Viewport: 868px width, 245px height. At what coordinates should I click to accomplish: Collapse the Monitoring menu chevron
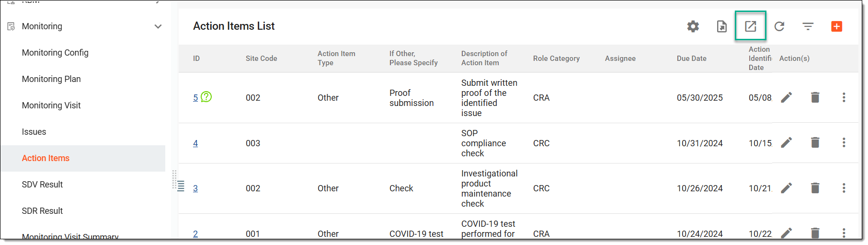158,26
